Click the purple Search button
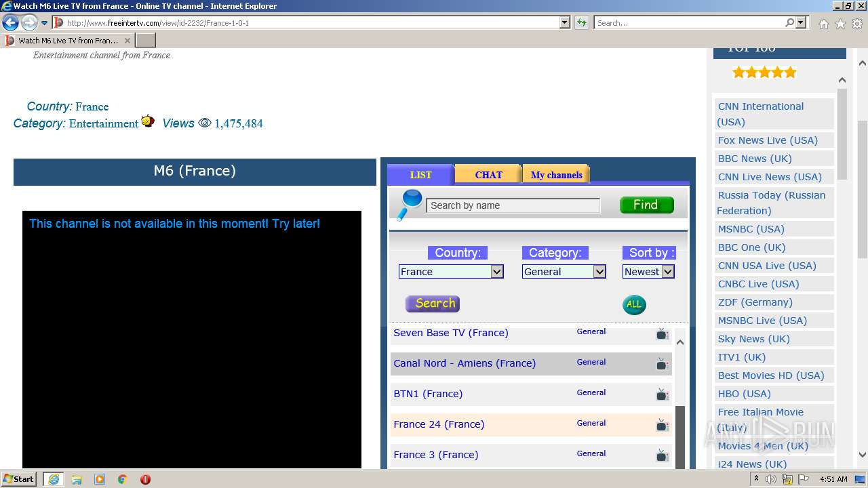868x488 pixels. point(433,304)
